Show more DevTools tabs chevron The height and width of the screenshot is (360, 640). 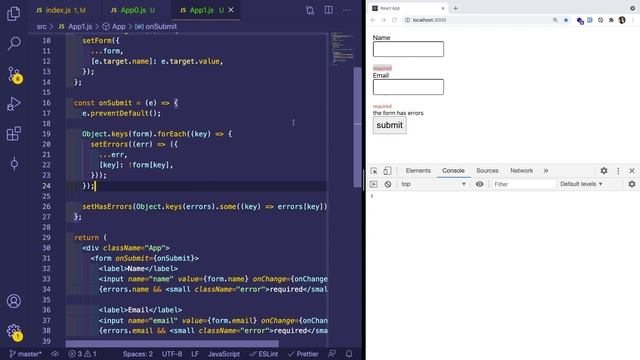tap(546, 171)
